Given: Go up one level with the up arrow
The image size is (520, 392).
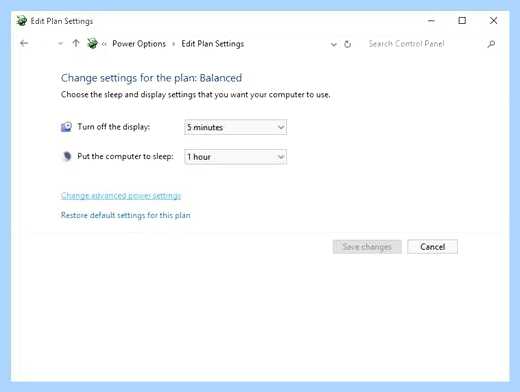Looking at the screenshot, I should click(x=76, y=43).
